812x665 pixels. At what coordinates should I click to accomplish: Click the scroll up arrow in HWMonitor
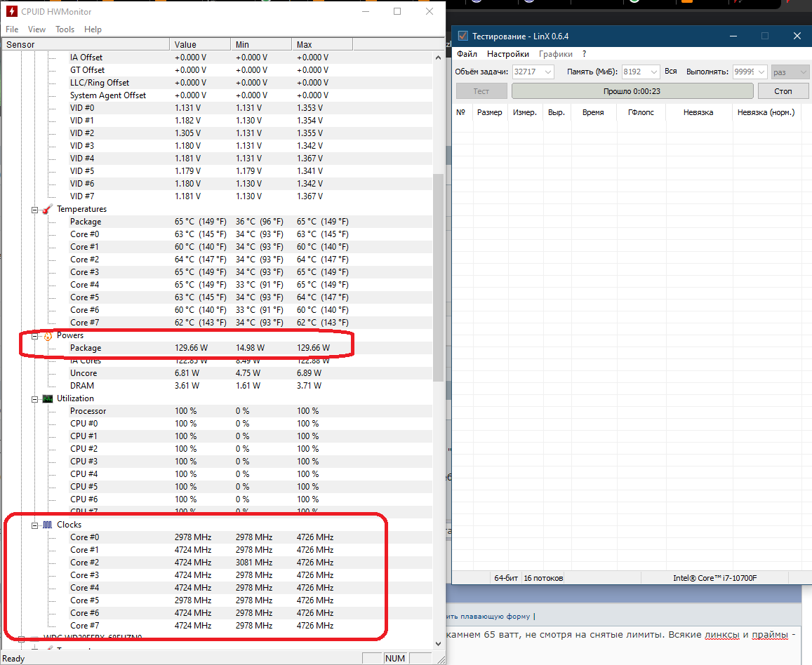438,58
